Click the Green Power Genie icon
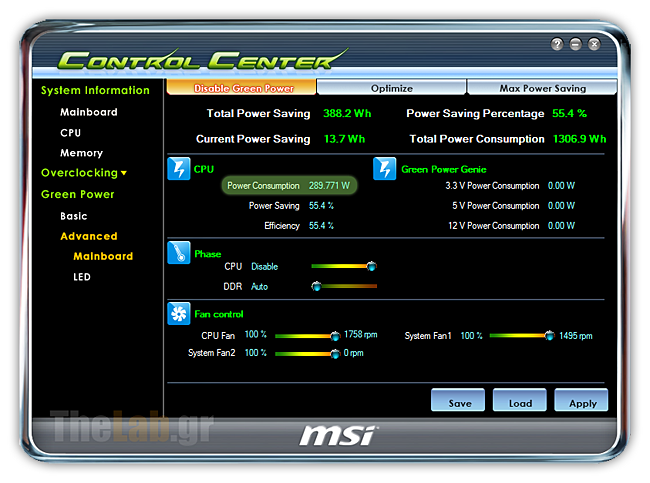The width and height of the screenshot is (650, 483). click(384, 169)
